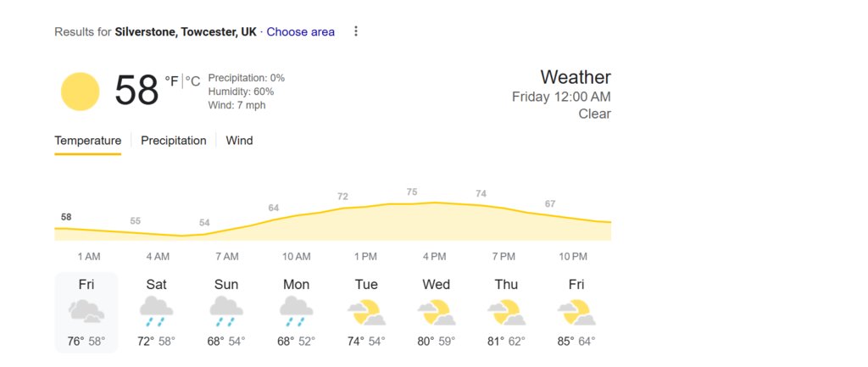Select Sunday's rain cloud forecast icon
The image size is (868, 367).
click(x=225, y=311)
